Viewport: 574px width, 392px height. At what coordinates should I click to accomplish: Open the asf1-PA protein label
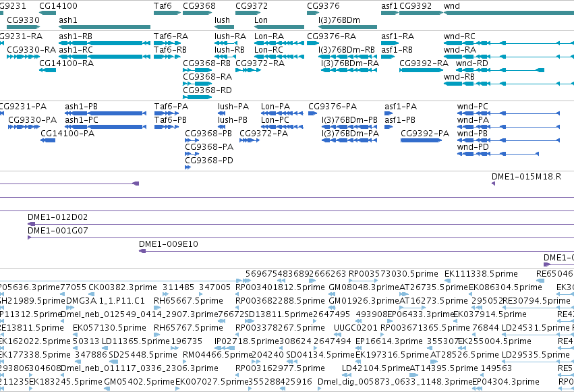[x=401, y=107]
